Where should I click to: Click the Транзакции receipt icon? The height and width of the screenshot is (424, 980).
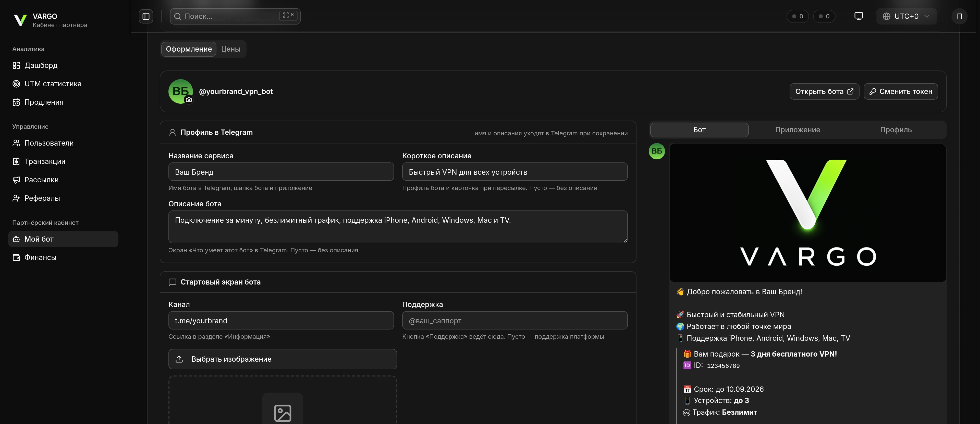(16, 161)
